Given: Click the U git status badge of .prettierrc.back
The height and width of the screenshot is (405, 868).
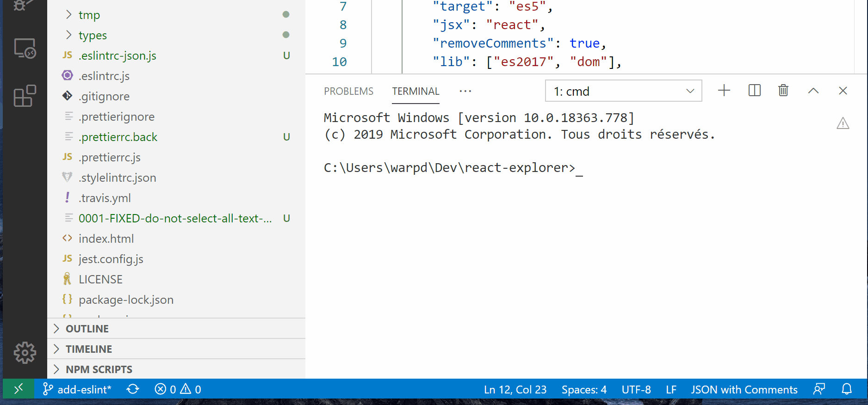Looking at the screenshot, I should (286, 137).
